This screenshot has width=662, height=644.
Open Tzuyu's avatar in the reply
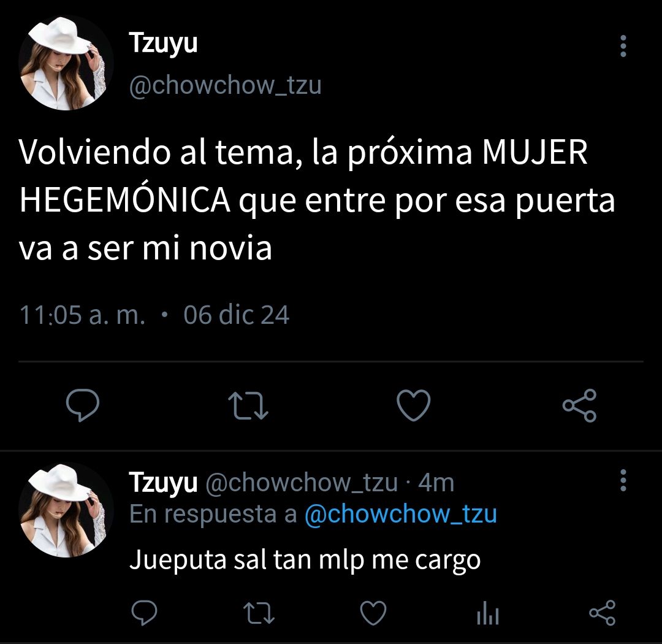click(x=66, y=510)
